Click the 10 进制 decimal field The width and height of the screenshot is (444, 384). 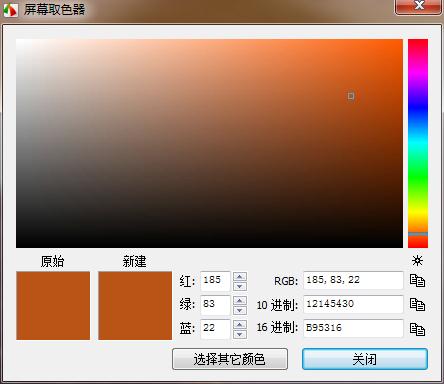click(x=353, y=304)
